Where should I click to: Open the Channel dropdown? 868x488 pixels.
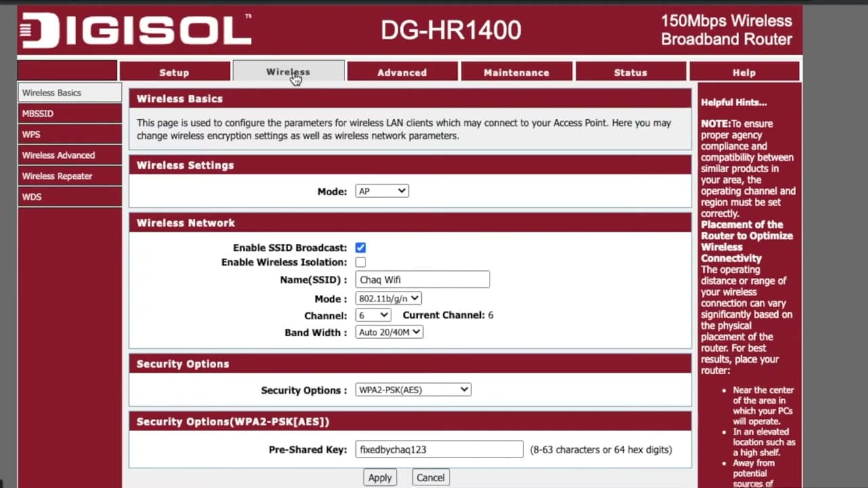(x=373, y=315)
